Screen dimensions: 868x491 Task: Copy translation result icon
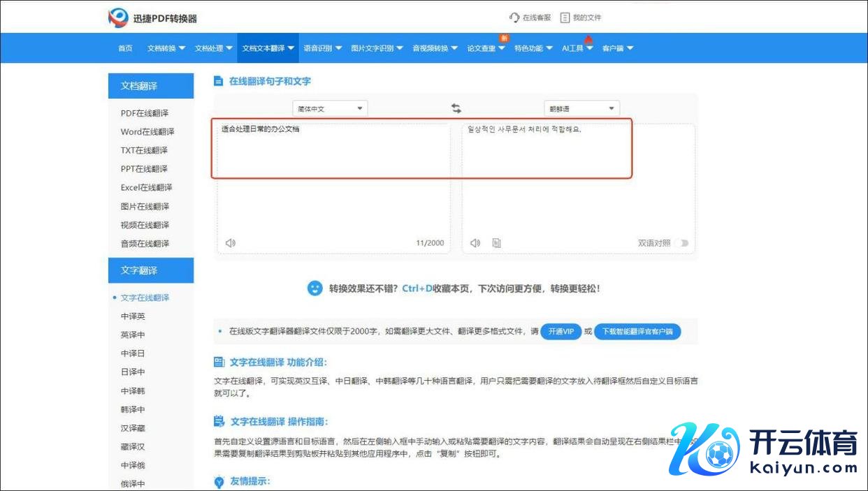pyautogui.click(x=496, y=243)
